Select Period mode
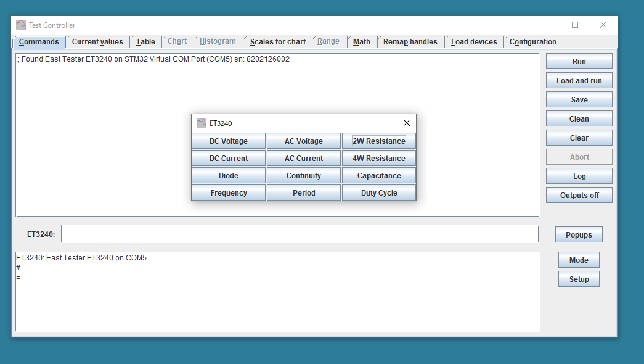This screenshot has width=644, height=364. 304,193
